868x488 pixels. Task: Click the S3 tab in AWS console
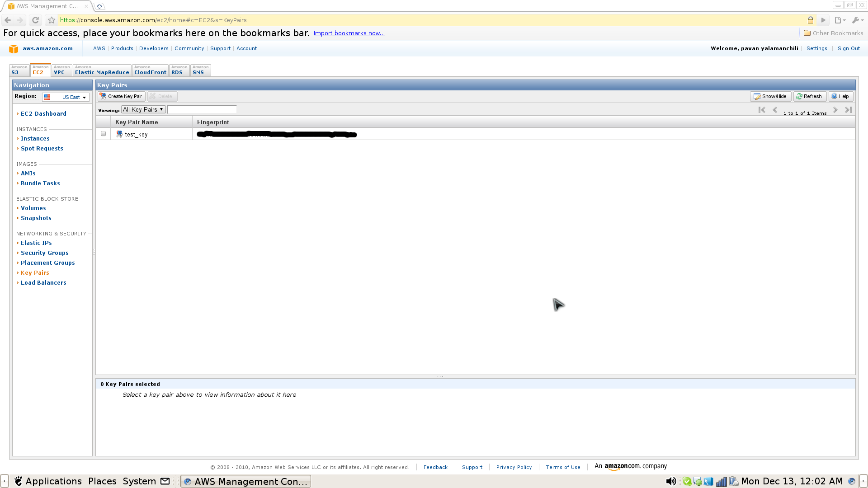coord(19,69)
